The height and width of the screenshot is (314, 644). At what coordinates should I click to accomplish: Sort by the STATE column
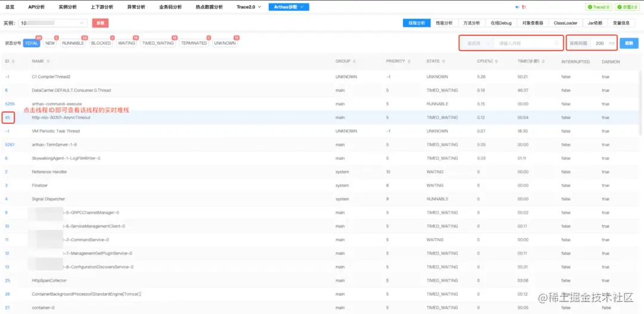coord(443,61)
